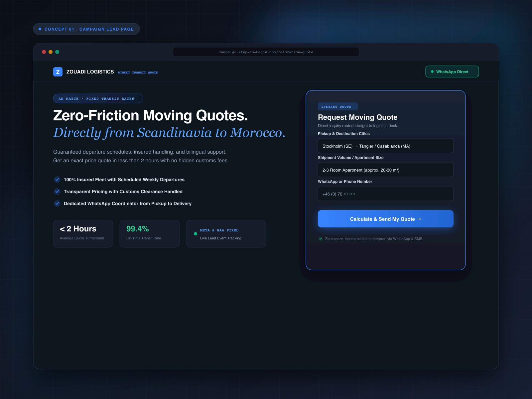
Task: Open the Shipment Volume apartment size selector
Action: [386, 170]
